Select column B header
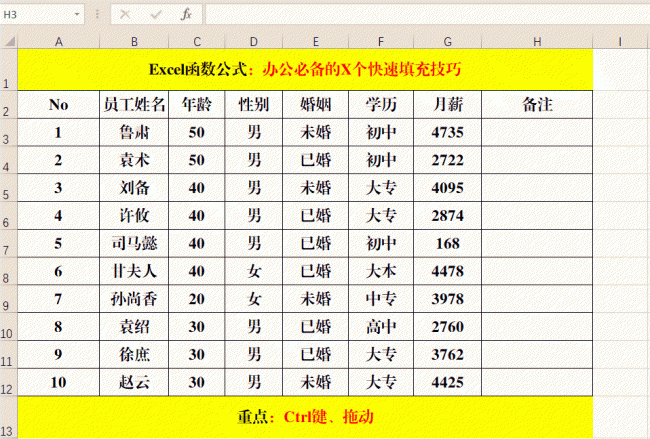The width and height of the screenshot is (650, 439). pos(134,41)
